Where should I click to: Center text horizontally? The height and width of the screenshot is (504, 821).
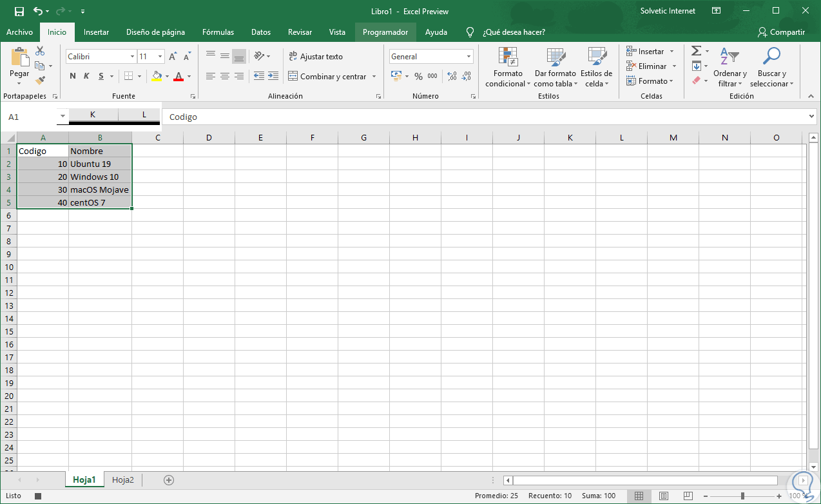225,76
